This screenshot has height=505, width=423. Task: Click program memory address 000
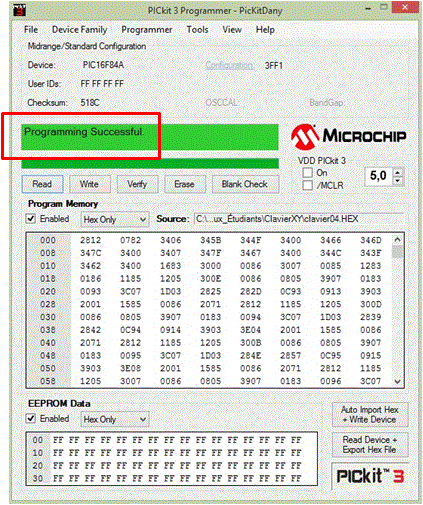click(48, 240)
